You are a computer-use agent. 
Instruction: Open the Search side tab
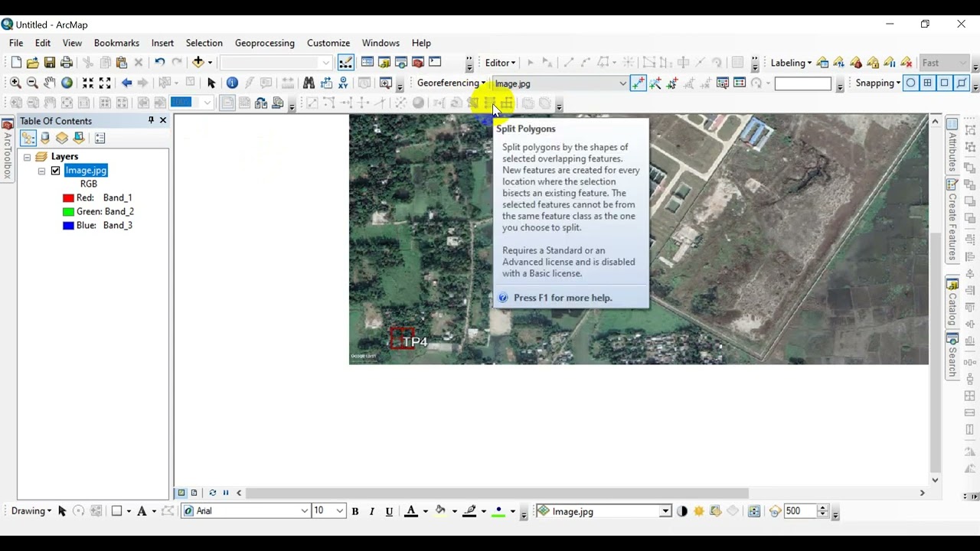coord(952,355)
